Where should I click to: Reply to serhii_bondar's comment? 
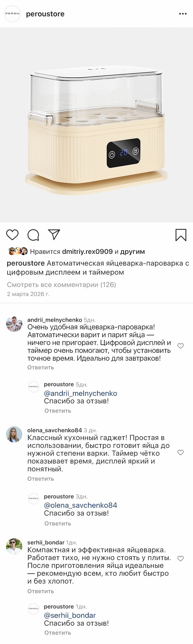41,591
